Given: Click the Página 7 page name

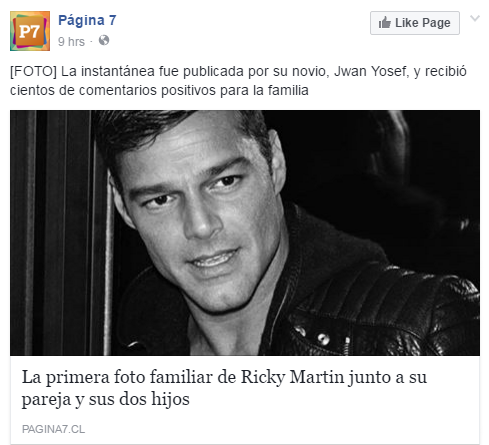Looking at the screenshot, I should click(x=87, y=21).
